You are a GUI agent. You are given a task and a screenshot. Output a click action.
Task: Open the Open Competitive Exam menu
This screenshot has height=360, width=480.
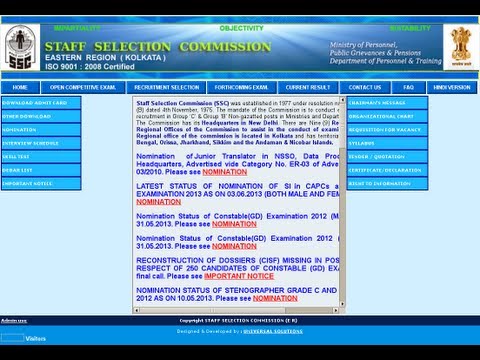click(83, 88)
